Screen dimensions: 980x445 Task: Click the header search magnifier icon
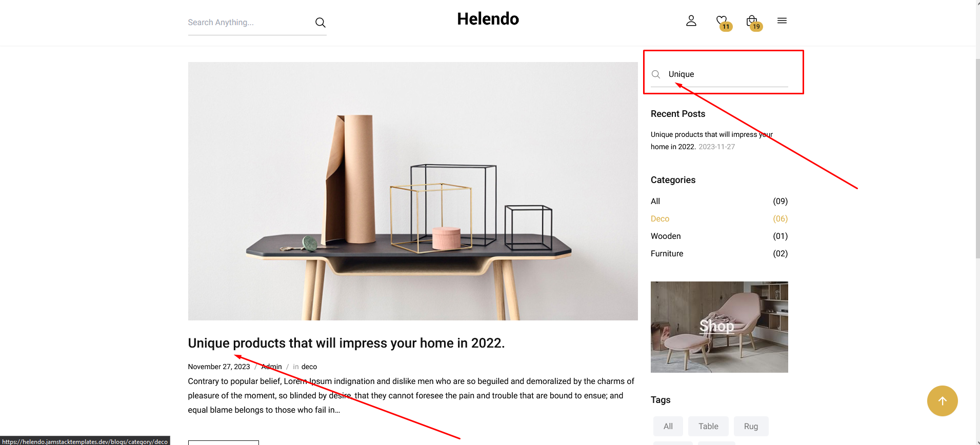coord(321,23)
